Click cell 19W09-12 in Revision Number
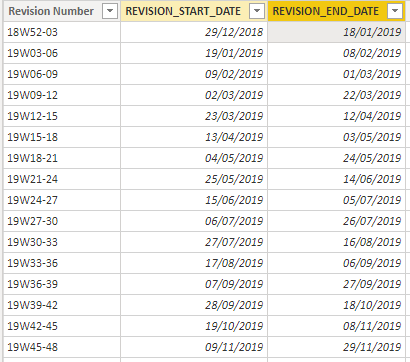410x362 pixels. tap(62, 95)
